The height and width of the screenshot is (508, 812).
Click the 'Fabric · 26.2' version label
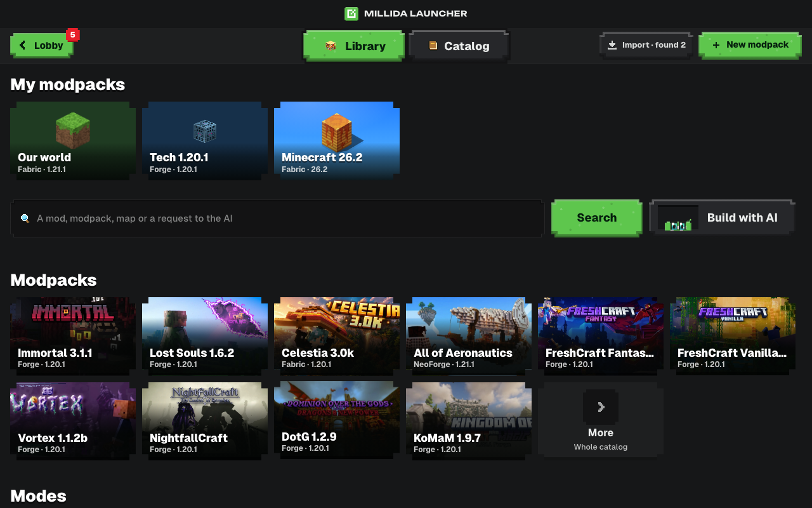(x=304, y=170)
